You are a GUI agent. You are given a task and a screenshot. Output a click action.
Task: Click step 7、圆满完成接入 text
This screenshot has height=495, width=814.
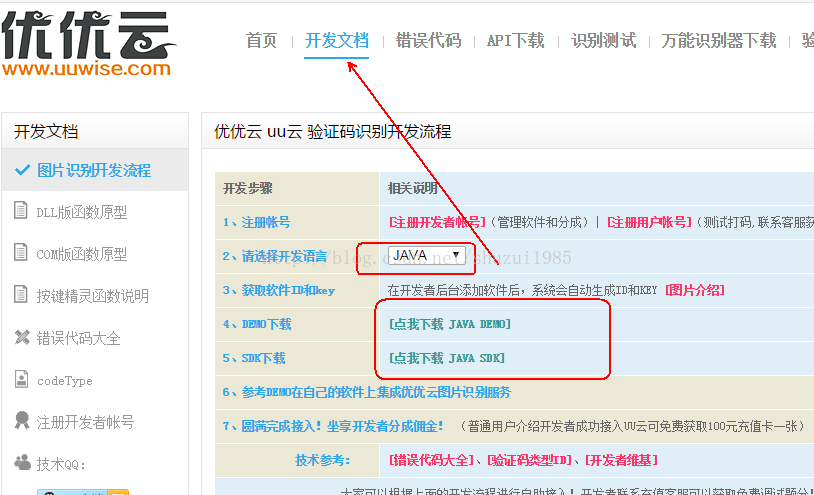point(333,427)
